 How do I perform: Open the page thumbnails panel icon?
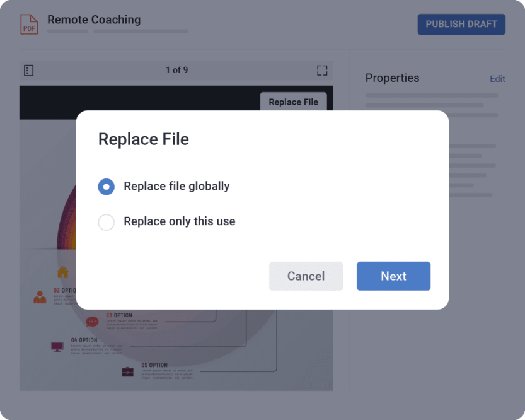coord(28,70)
